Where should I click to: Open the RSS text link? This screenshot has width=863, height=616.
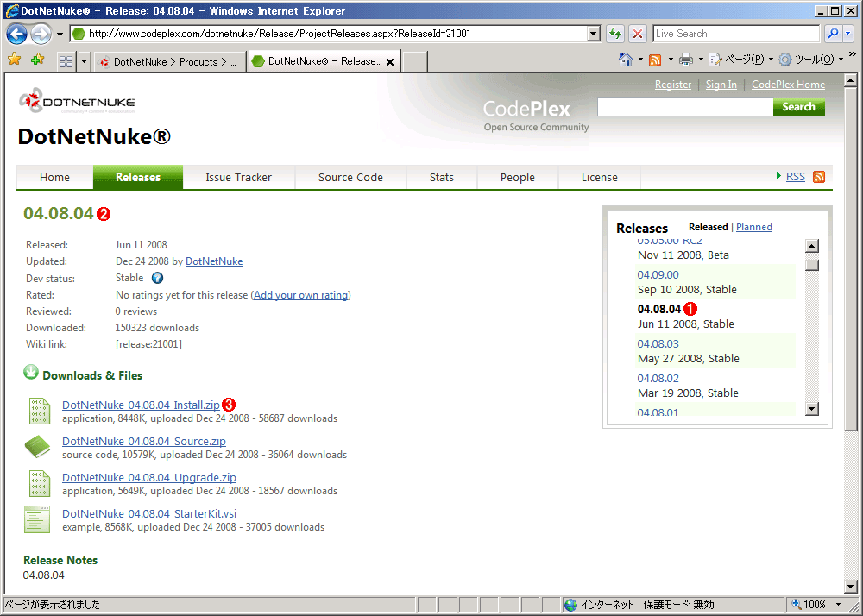pos(796,177)
